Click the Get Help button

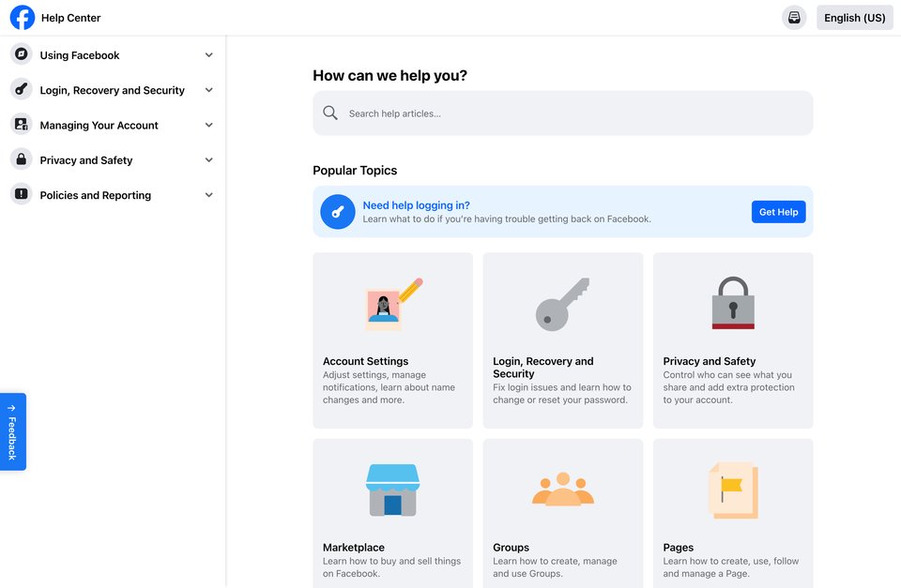click(779, 212)
